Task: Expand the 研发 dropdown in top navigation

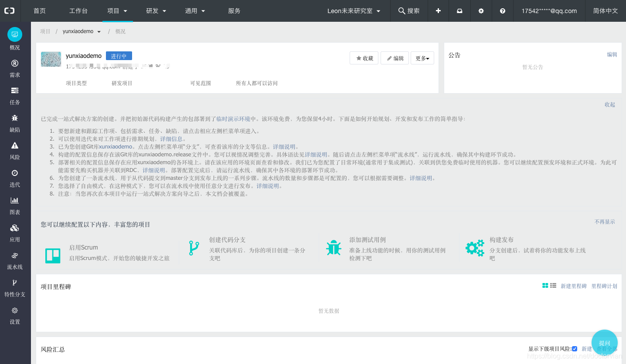Action: pyautogui.click(x=156, y=11)
